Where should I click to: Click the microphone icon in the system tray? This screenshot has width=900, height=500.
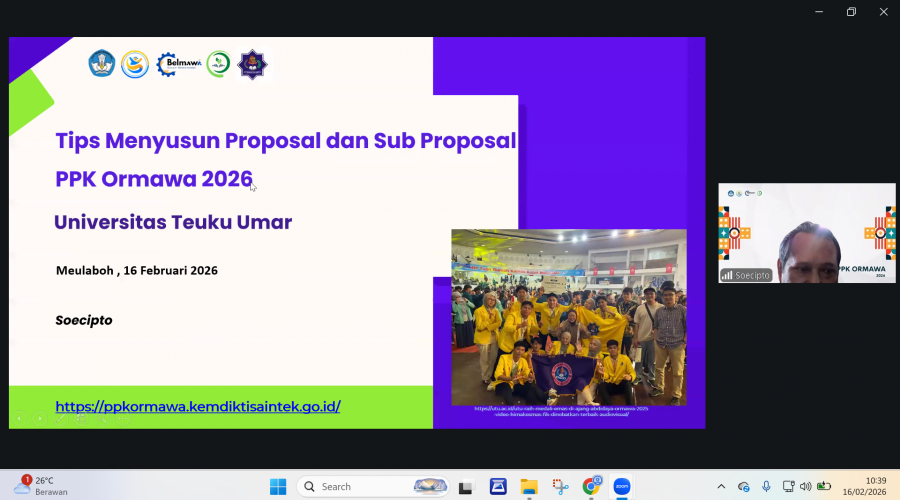(766, 487)
